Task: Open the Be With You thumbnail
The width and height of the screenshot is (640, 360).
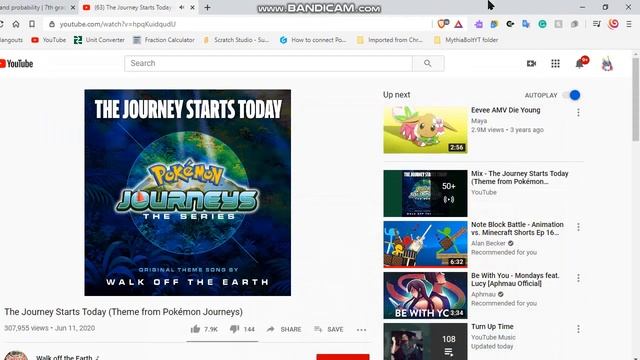Action: pos(425,295)
